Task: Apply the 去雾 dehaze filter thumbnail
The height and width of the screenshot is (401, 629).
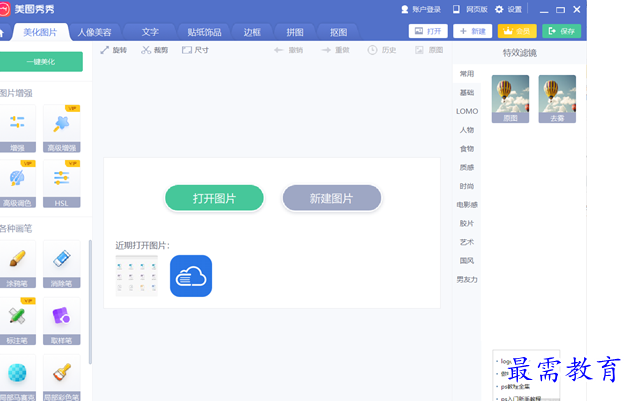Action: (x=557, y=99)
